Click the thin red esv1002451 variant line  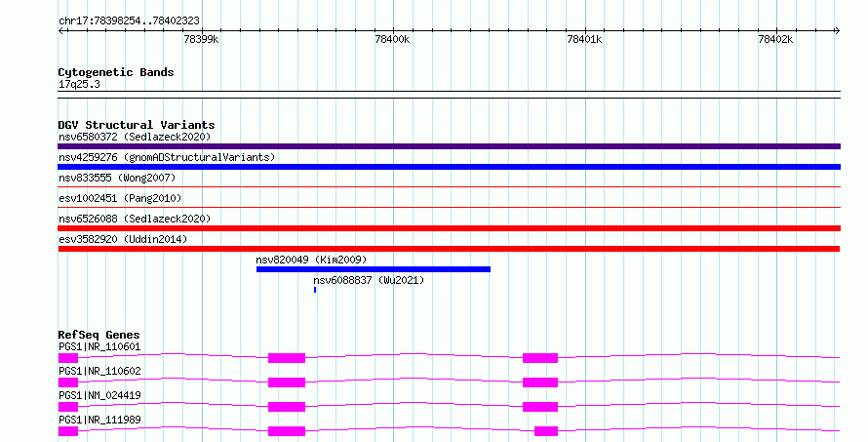coord(449,208)
